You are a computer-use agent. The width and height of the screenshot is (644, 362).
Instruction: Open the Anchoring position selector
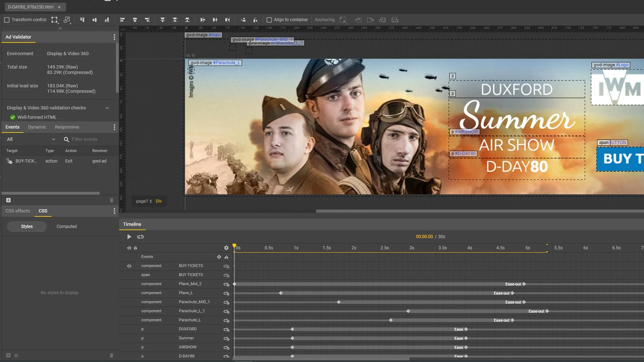tap(343, 20)
